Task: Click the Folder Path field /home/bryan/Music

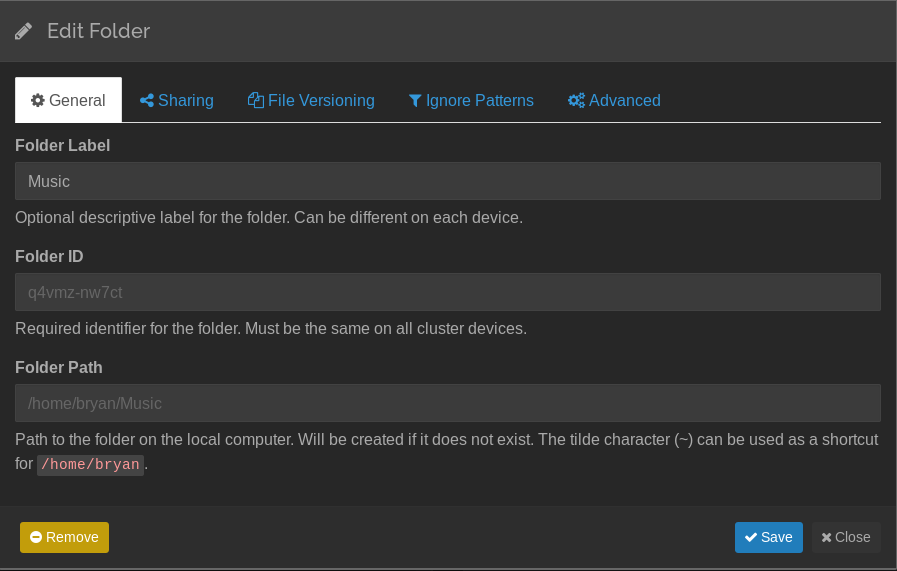Action: point(447,403)
